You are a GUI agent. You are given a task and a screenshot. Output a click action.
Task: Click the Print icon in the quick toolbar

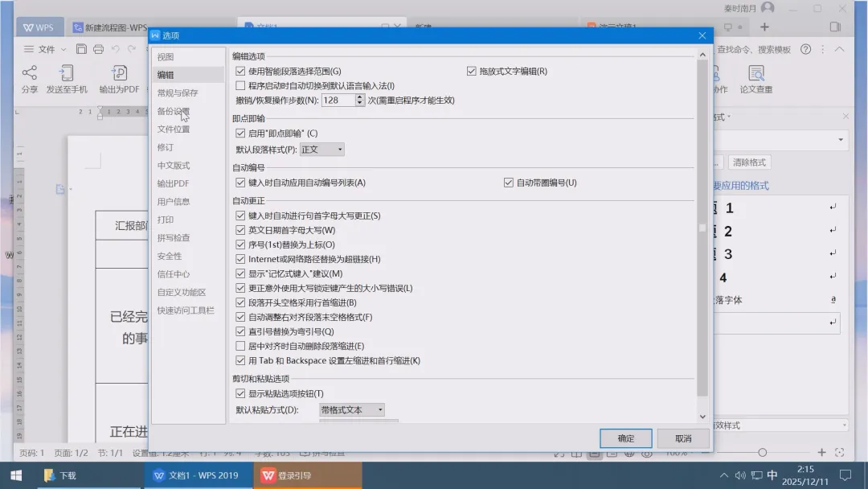(x=98, y=49)
